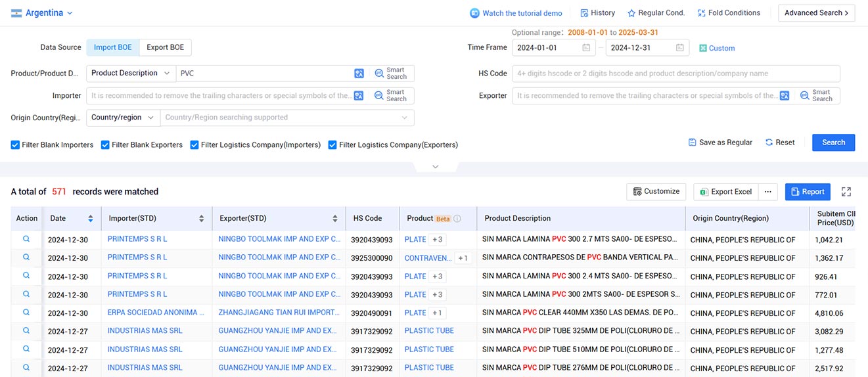The height and width of the screenshot is (377, 868).
Task: View details of first PRINTEMPS S R L row
Action: point(26,239)
